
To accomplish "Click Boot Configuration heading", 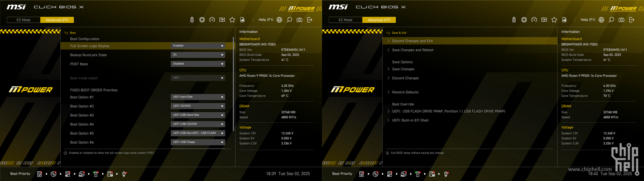I will coord(85,39).
